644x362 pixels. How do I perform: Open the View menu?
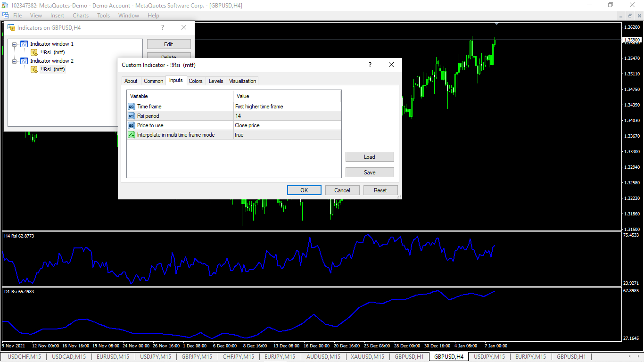(36, 16)
